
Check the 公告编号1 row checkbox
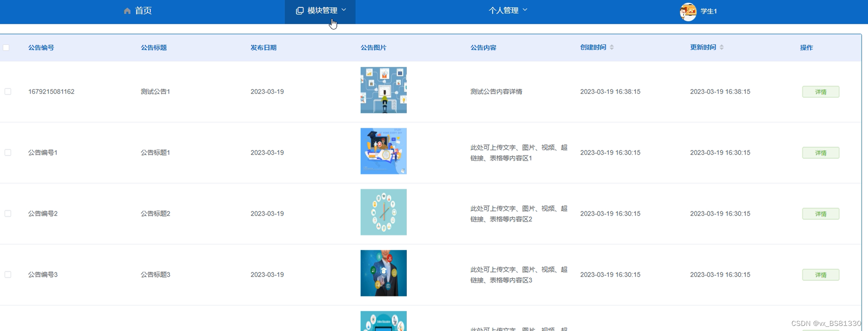[x=8, y=152]
